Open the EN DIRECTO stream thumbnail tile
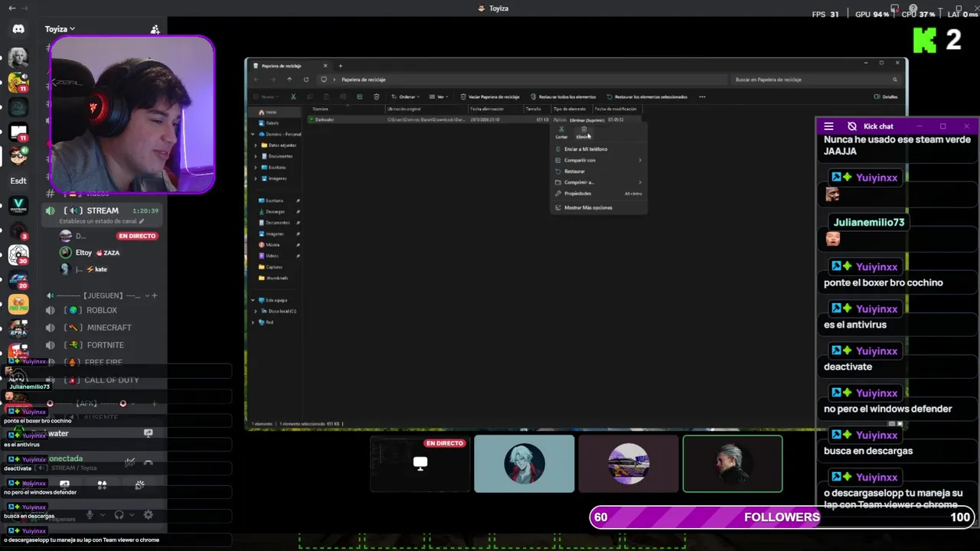980x551 pixels. 420,464
